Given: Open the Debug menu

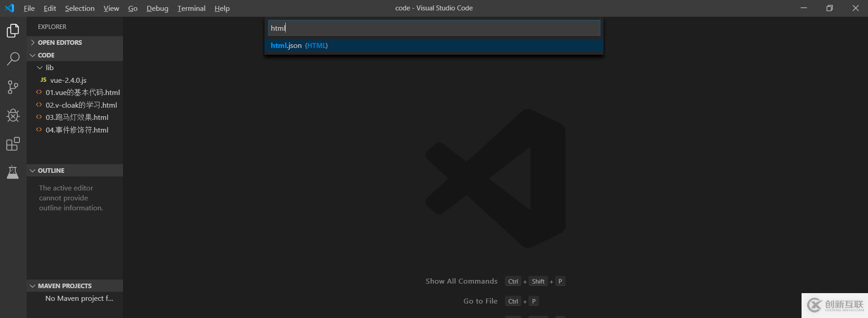Looking at the screenshot, I should pos(157,8).
